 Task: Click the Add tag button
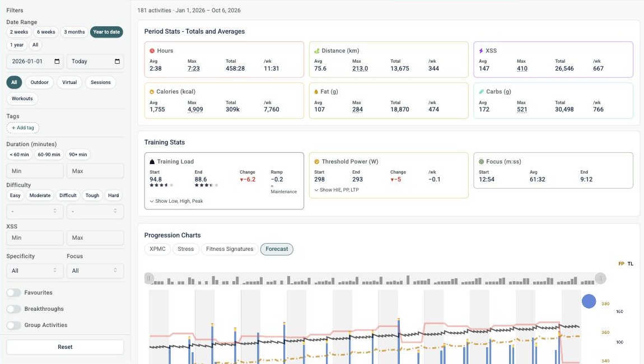(23, 128)
